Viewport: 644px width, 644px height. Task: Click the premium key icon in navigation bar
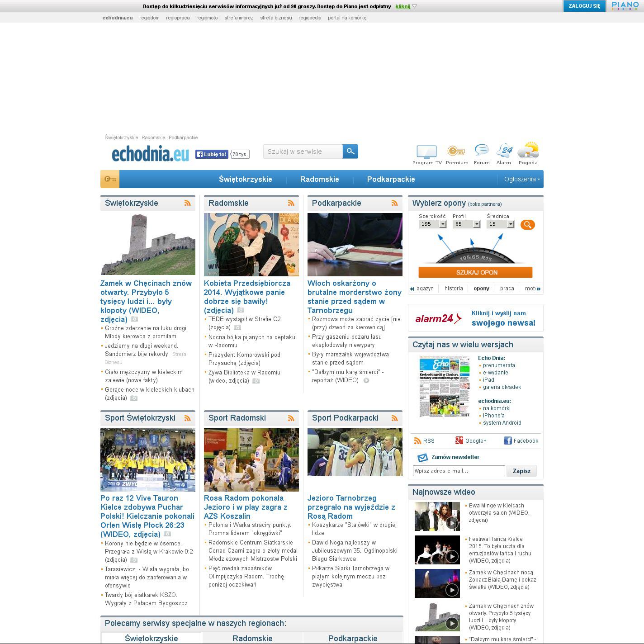click(x=110, y=179)
